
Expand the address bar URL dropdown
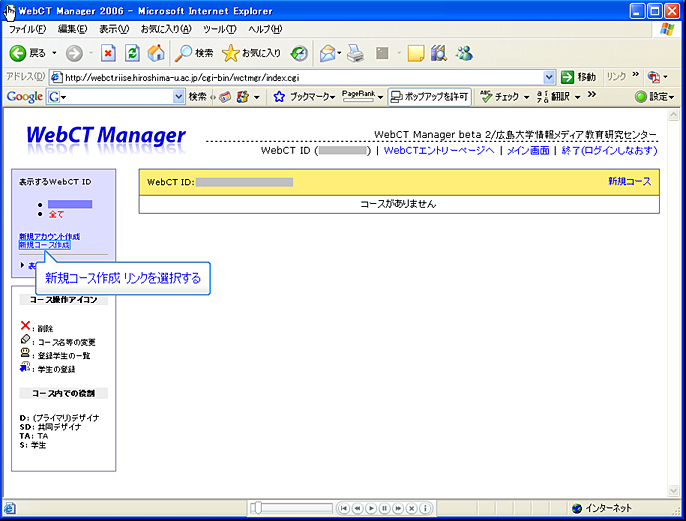[x=549, y=77]
